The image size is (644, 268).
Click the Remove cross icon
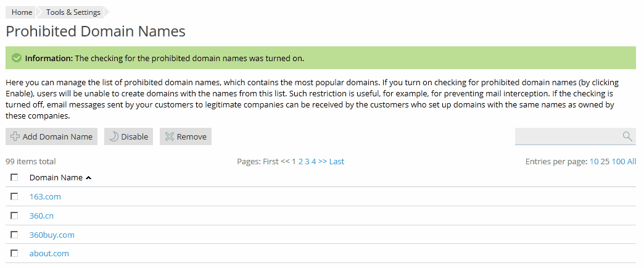[169, 136]
